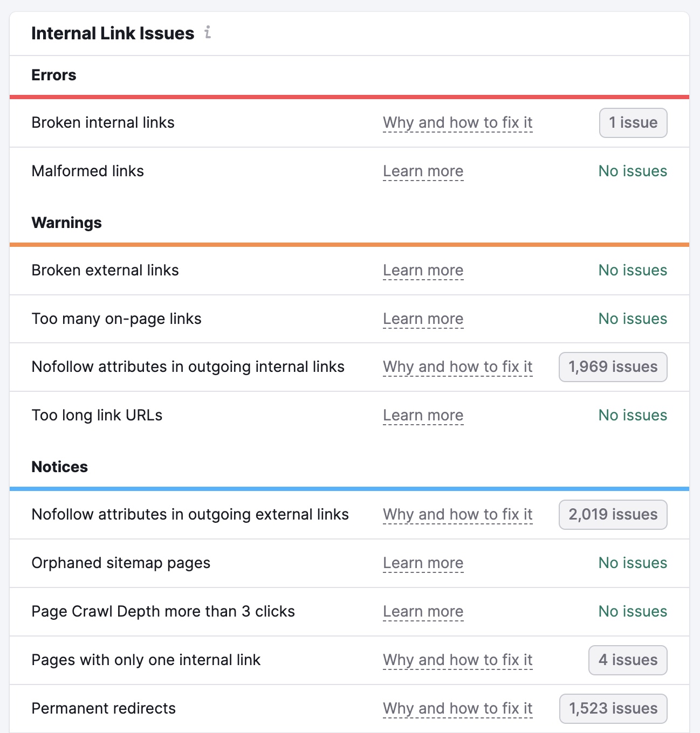700x733 pixels.
Task: Open Learn more for Too long link URLs
Action: [423, 415]
